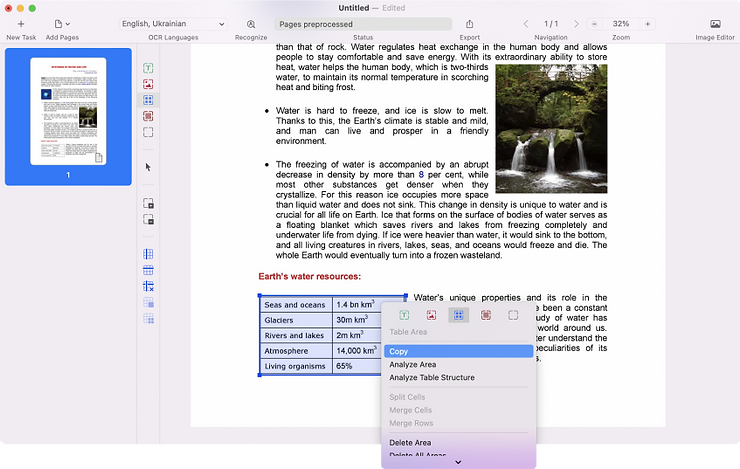
Task: Choose Analyze Table Structure
Action: (x=458, y=377)
